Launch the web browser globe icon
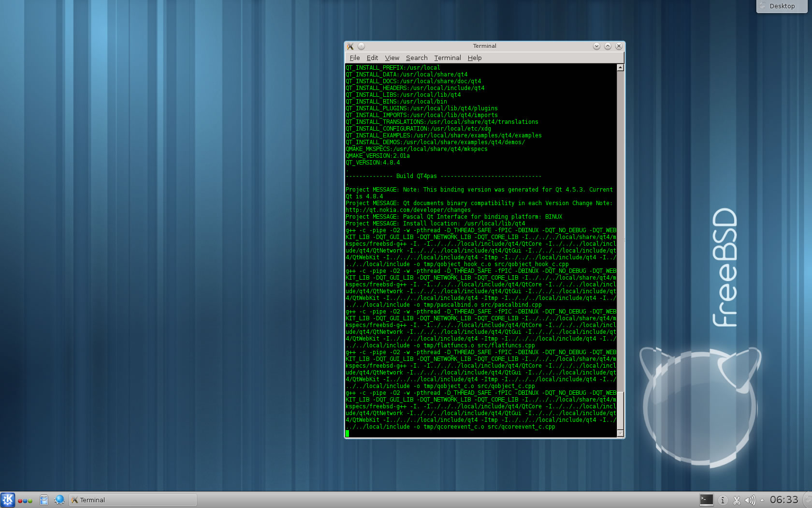 point(59,500)
